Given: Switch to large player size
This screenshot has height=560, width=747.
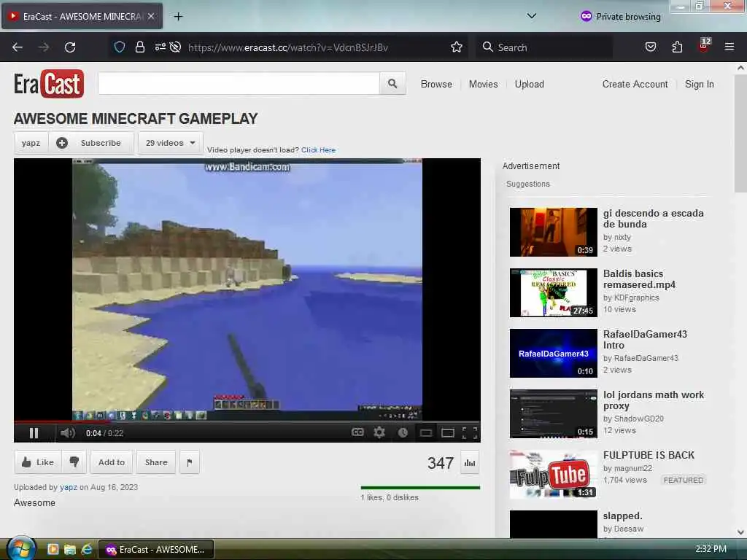Looking at the screenshot, I should tap(448, 433).
